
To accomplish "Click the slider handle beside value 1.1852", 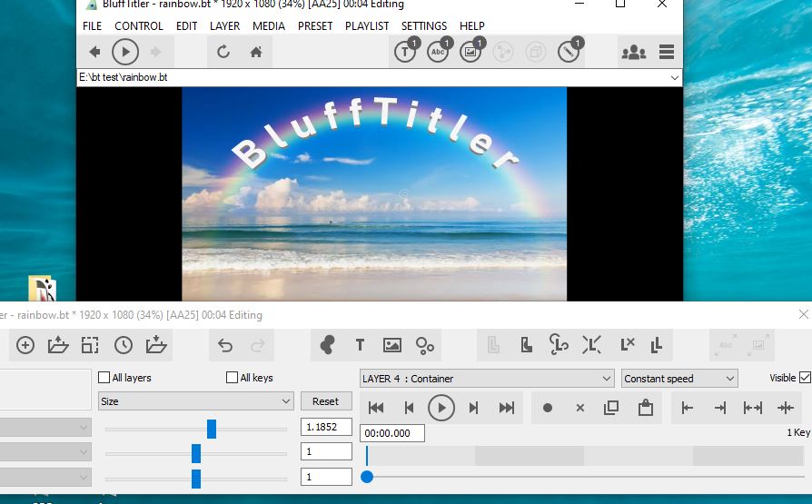I will point(212,429).
